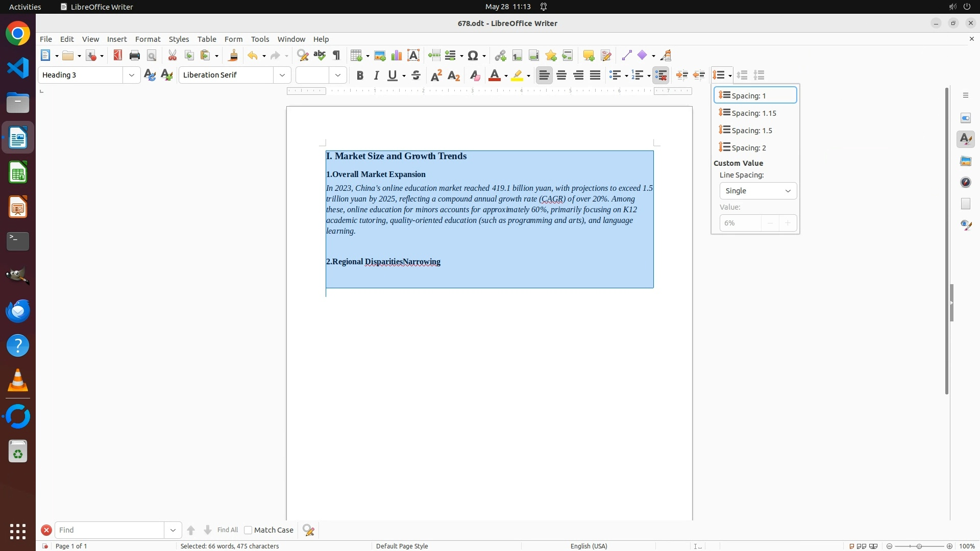
Task: Click the Insert Special Character icon
Action: [x=473, y=56]
